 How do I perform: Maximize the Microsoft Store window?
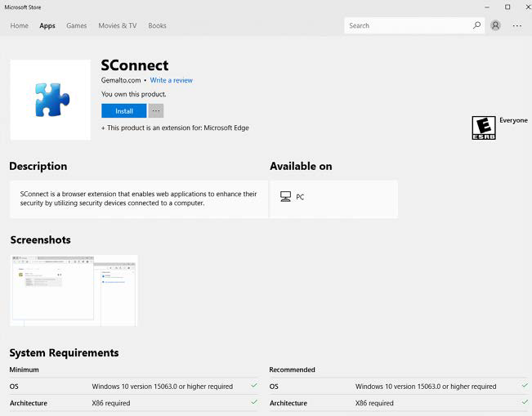pyautogui.click(x=507, y=7)
